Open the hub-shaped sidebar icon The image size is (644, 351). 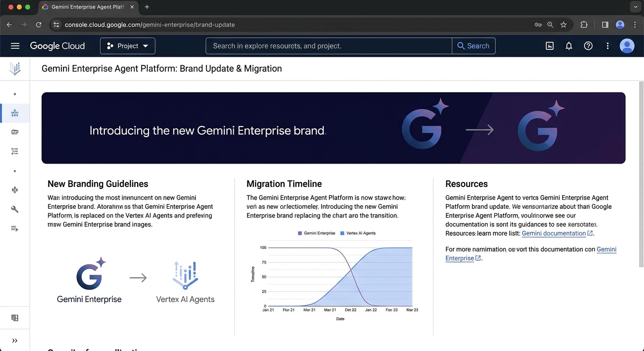pyautogui.click(x=15, y=190)
